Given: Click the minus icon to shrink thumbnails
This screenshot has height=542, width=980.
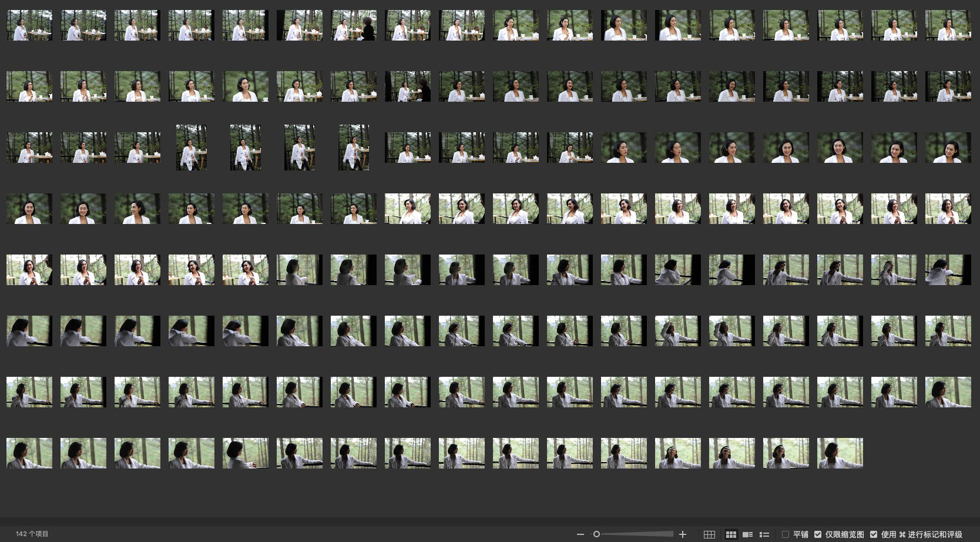Looking at the screenshot, I should click(580, 534).
